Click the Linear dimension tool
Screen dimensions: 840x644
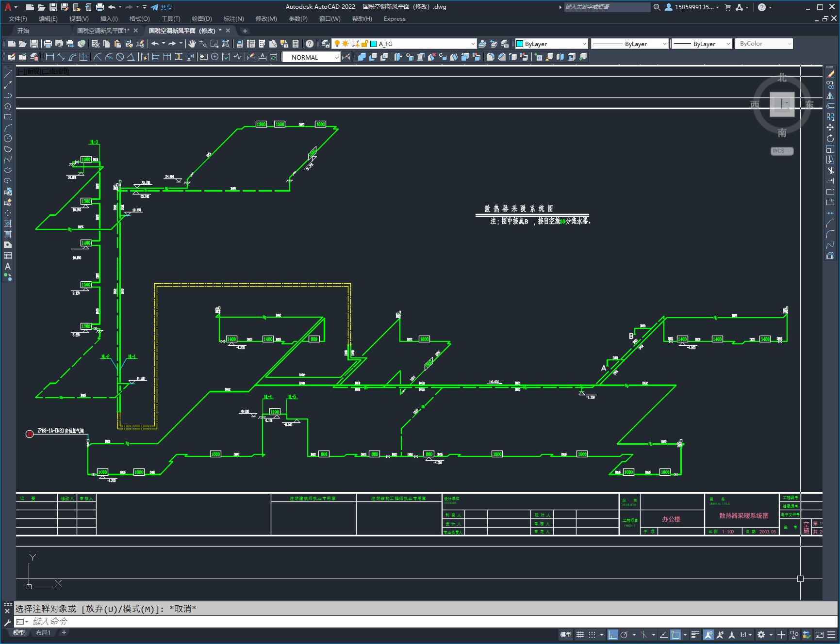click(x=49, y=57)
